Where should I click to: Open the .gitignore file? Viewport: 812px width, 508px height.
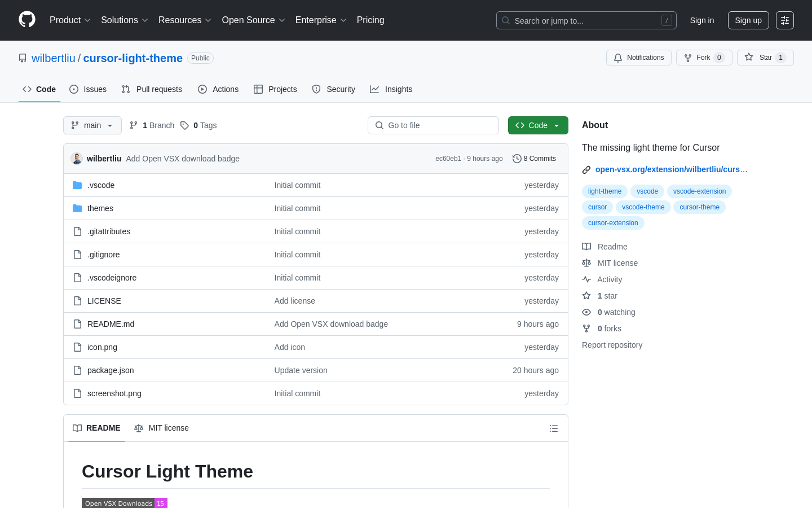(x=104, y=255)
